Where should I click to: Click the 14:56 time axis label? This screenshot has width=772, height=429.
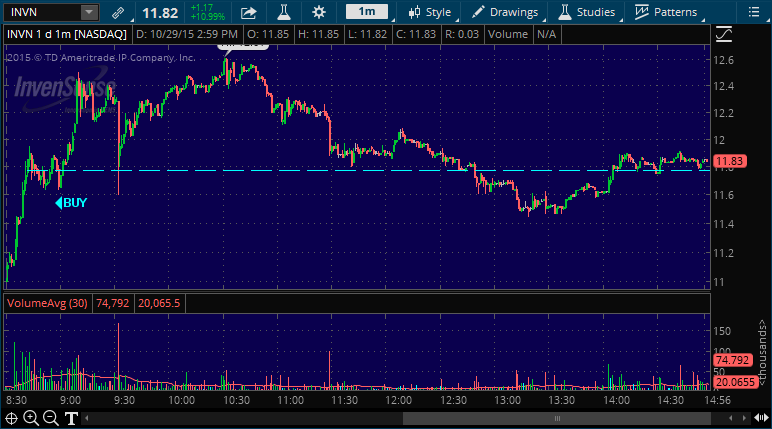pos(718,400)
